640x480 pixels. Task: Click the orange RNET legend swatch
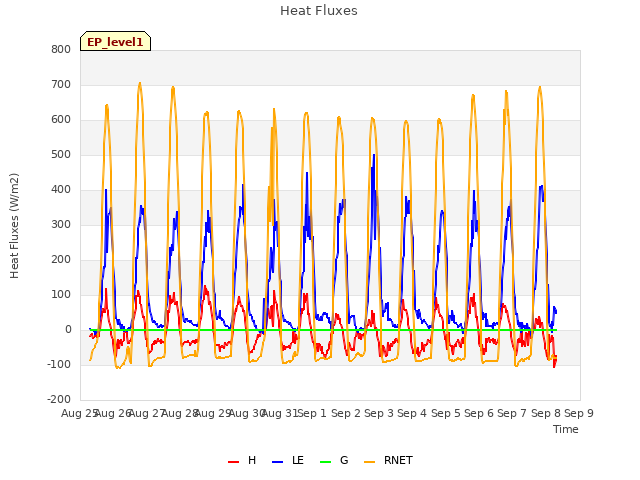tap(369, 462)
